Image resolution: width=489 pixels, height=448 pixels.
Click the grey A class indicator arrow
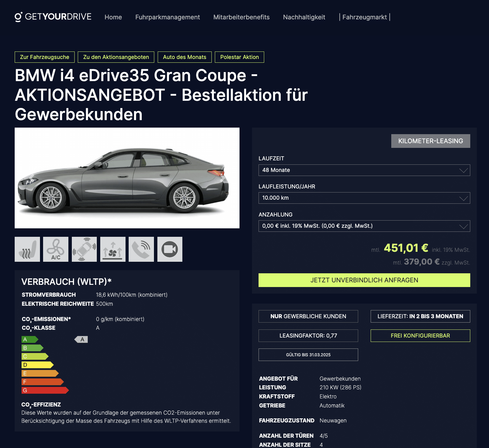coord(81,339)
